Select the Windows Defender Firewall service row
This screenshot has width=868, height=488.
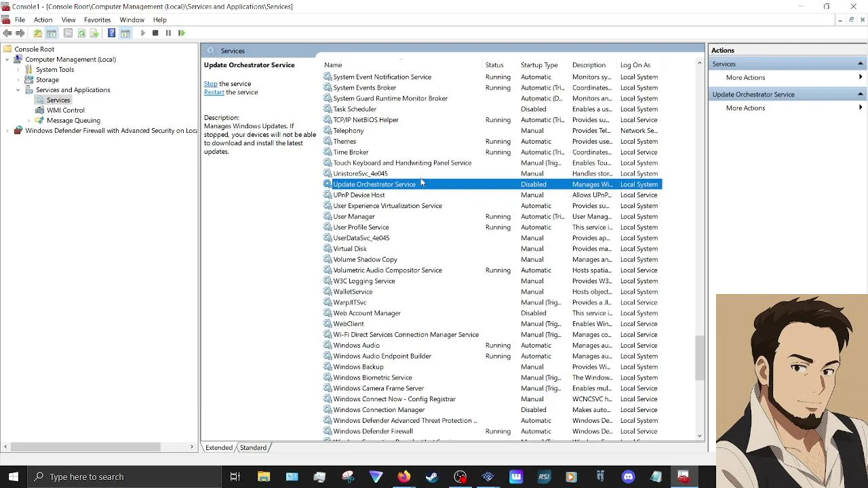[492, 432]
